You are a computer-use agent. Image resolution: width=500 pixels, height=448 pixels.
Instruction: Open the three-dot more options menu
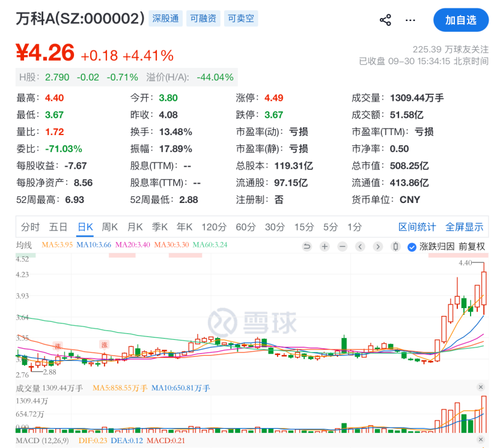[x=410, y=20]
